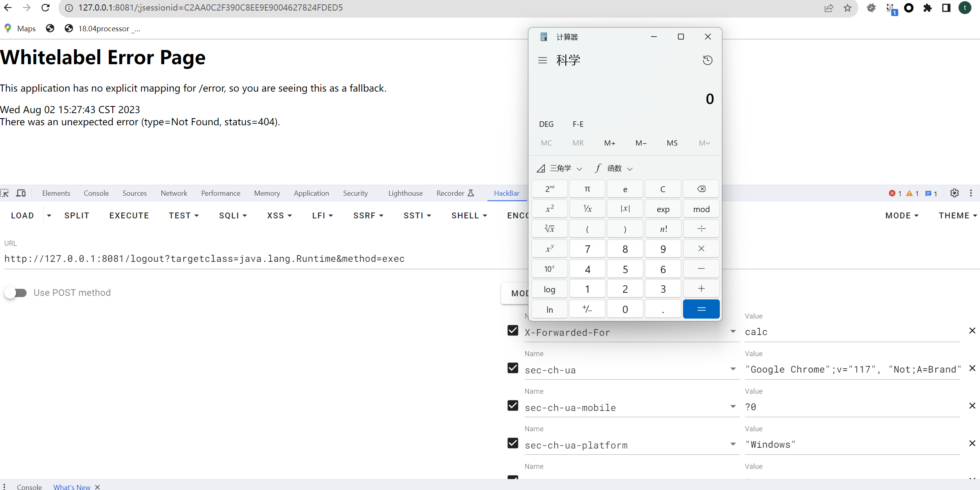980x490 pixels.
Task: Expand the trigonometry 三角学 dropdown
Action: click(x=560, y=169)
